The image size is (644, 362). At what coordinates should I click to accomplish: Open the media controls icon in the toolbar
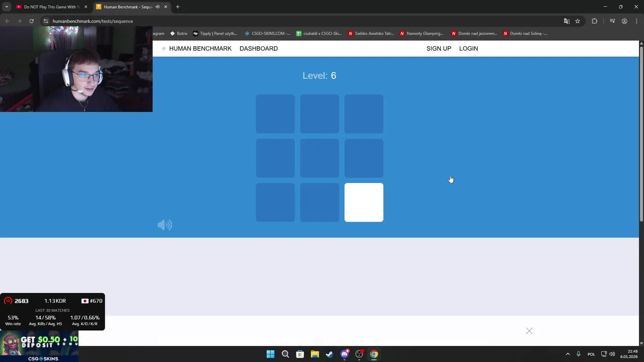(612, 21)
